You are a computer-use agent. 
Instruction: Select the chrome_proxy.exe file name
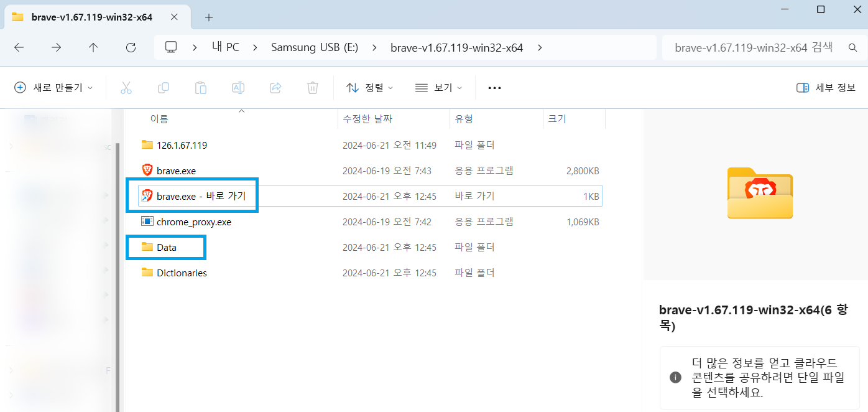pyautogui.click(x=194, y=222)
